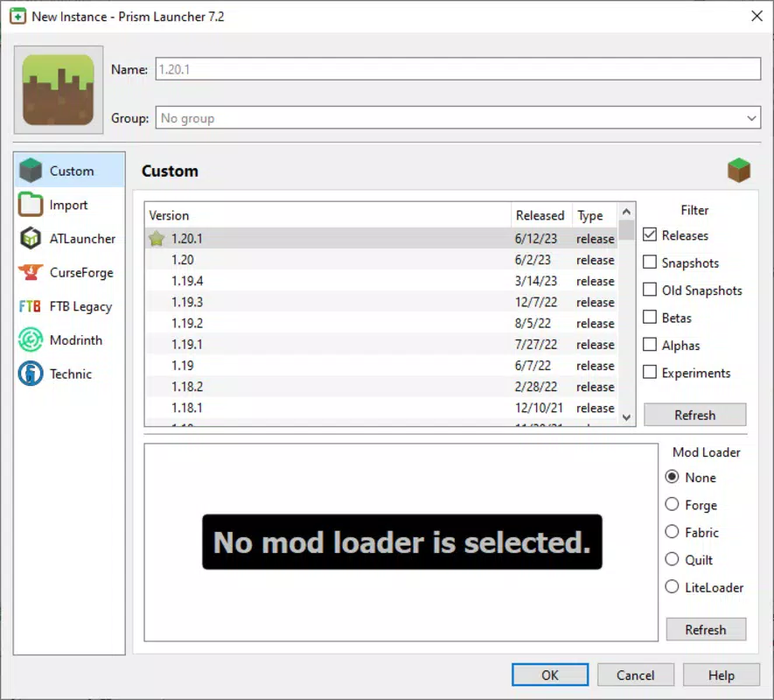Select version 1.19.2 row
Viewport: 774px width, 700px height.
[380, 324]
